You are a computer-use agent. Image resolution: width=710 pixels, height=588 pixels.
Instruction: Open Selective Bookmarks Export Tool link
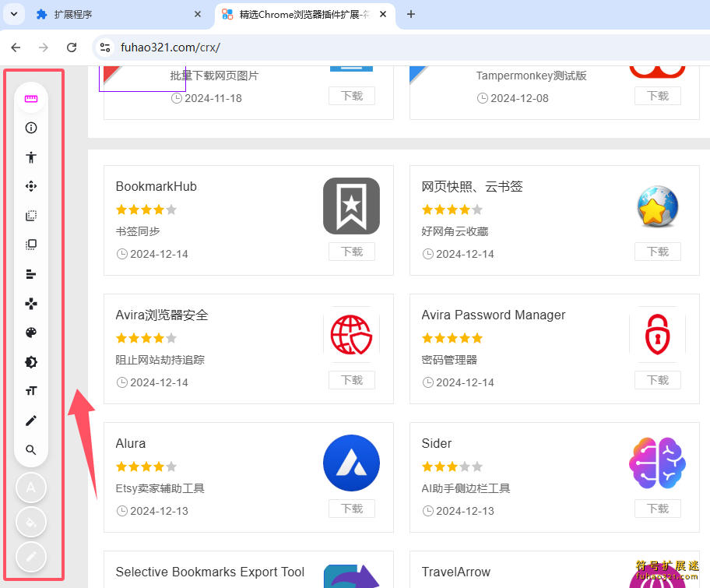[210, 572]
